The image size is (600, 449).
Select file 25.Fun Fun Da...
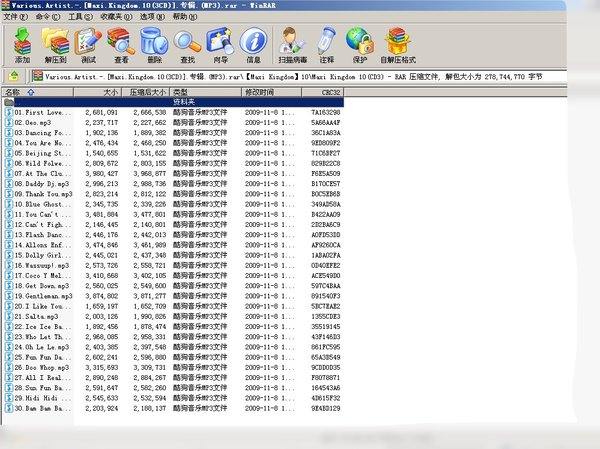click(x=173, y=358)
